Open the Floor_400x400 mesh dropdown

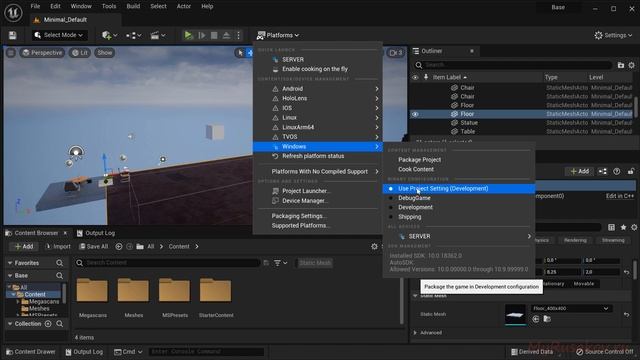tap(571, 309)
